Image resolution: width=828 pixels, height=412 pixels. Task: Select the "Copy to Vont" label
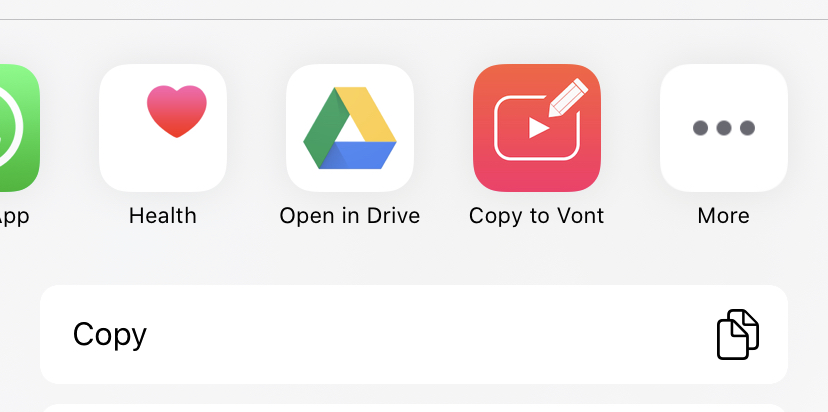pyautogui.click(x=537, y=216)
